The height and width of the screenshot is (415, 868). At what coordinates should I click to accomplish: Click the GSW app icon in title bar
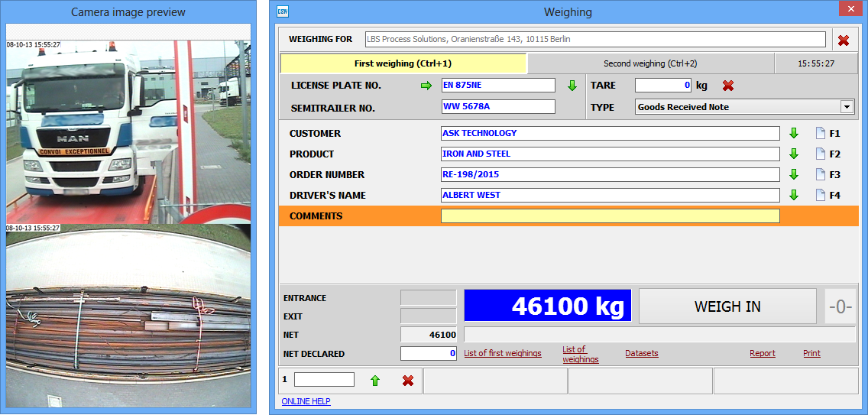282,11
